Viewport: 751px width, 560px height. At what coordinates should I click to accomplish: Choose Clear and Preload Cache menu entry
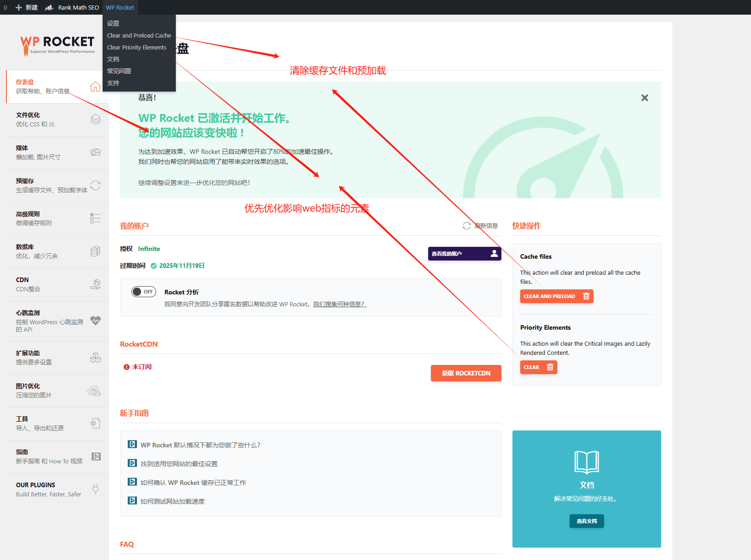pos(139,35)
